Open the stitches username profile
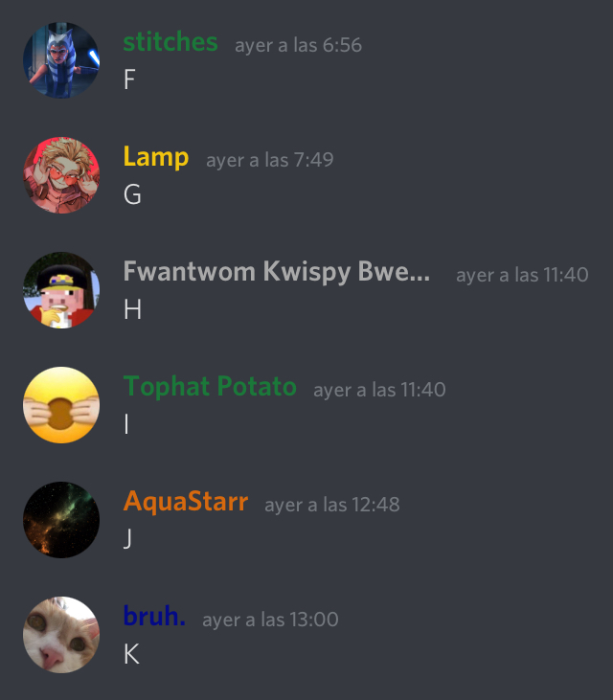The image size is (613, 700). point(170,42)
